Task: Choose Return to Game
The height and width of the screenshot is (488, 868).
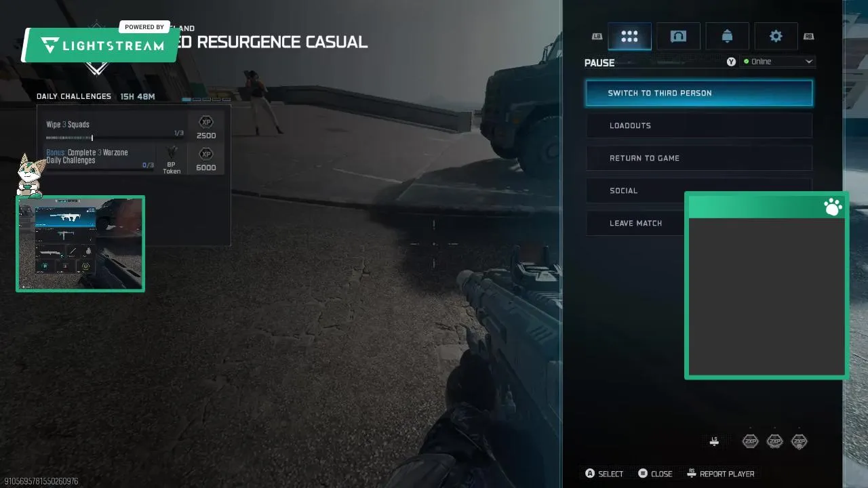Action: [x=699, y=158]
